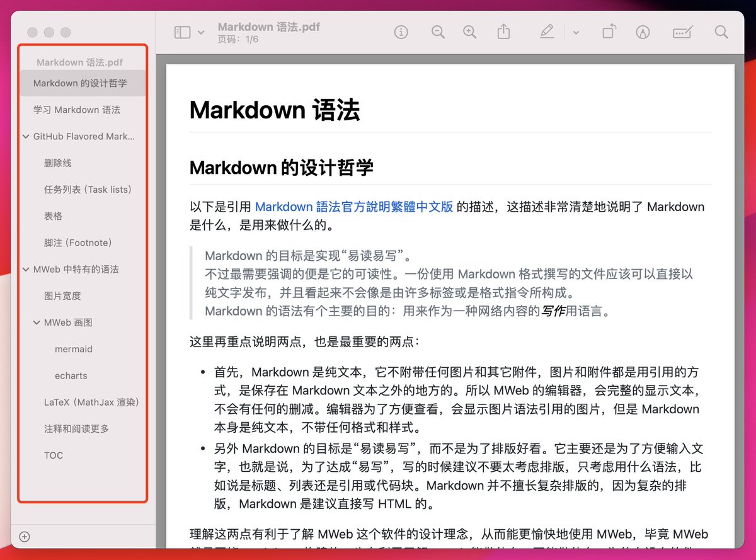Viewport: 756px width, 560px height.
Task: Select the 'echarts' outline entry
Action: pyautogui.click(x=71, y=375)
